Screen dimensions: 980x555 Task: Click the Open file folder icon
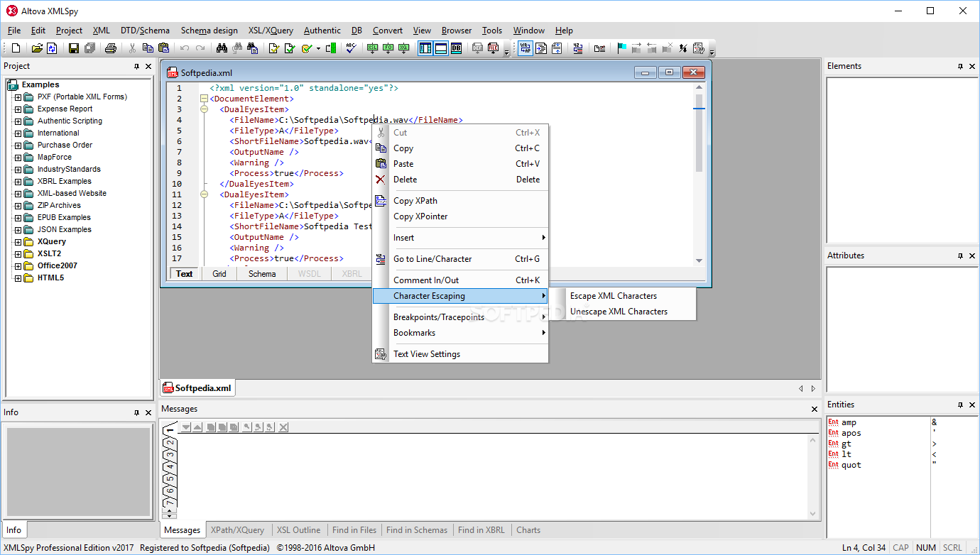click(37, 48)
